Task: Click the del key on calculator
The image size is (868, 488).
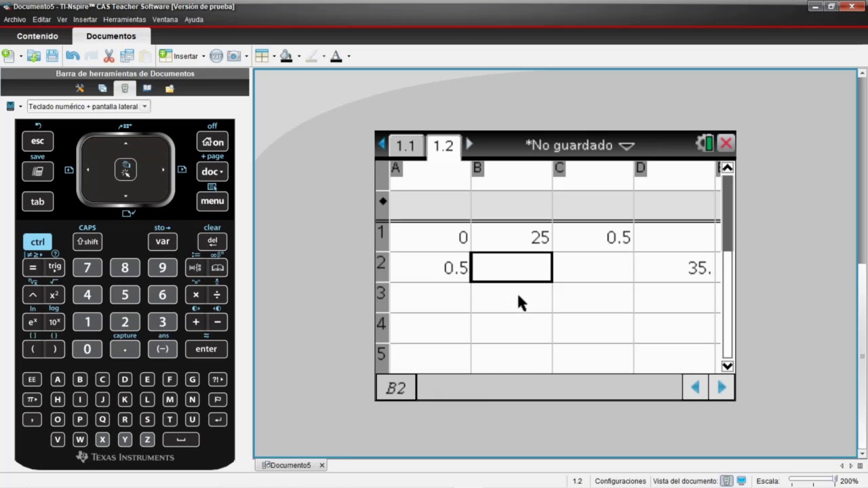Action: click(212, 241)
